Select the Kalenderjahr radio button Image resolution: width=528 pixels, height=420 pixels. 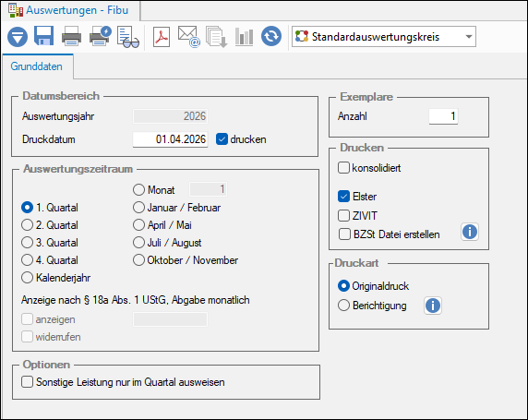tap(28, 278)
